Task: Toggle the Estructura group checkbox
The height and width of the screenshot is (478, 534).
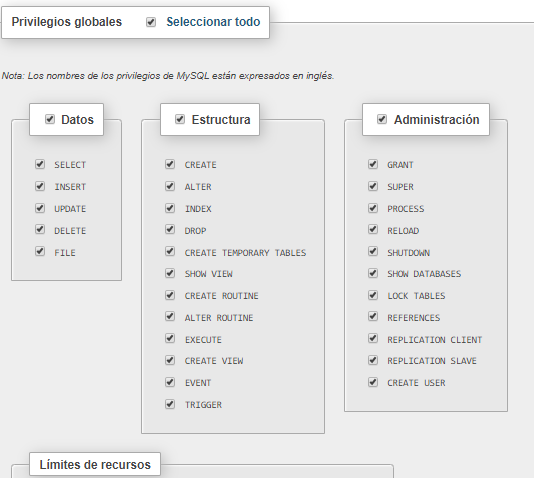Action: click(180, 119)
